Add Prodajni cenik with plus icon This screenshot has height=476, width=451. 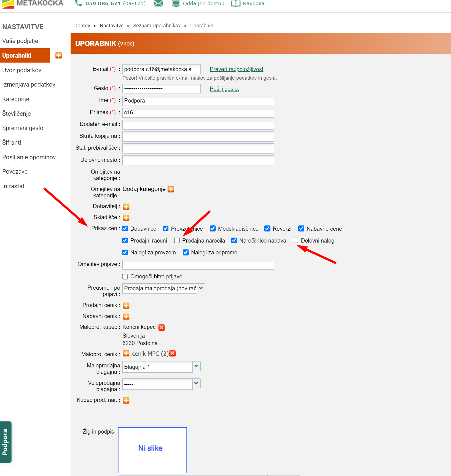pos(126,306)
